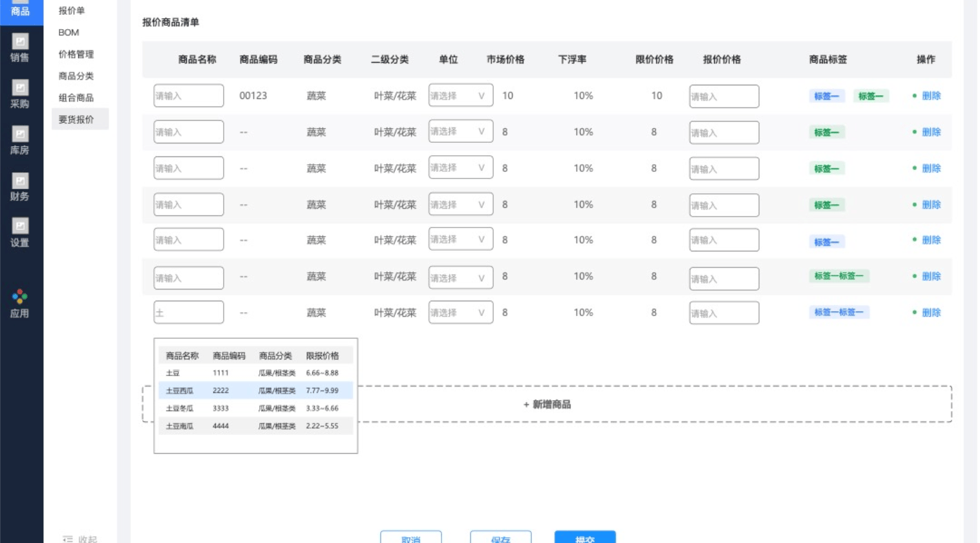Go to the 库房 module icon
This screenshot has height=543, width=980.
click(x=20, y=134)
